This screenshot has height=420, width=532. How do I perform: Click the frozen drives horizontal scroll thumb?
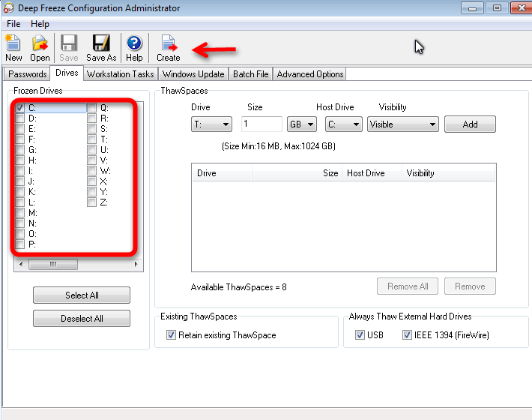point(53,264)
